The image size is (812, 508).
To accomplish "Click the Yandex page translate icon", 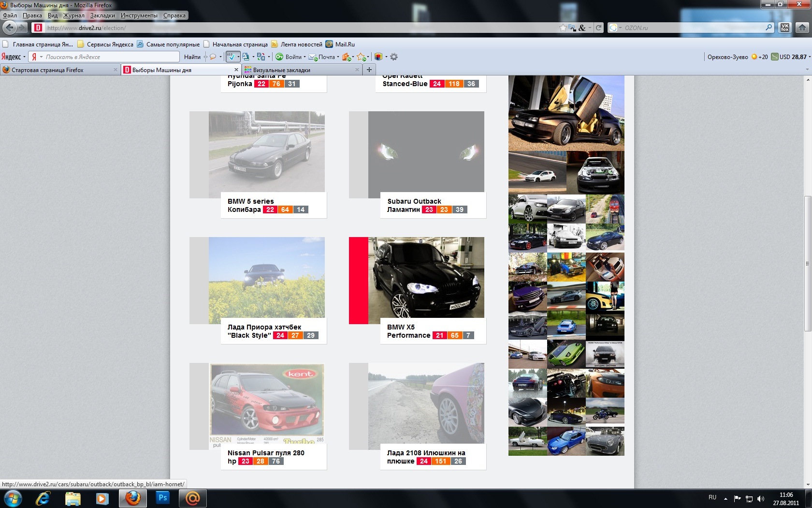I will [246, 57].
